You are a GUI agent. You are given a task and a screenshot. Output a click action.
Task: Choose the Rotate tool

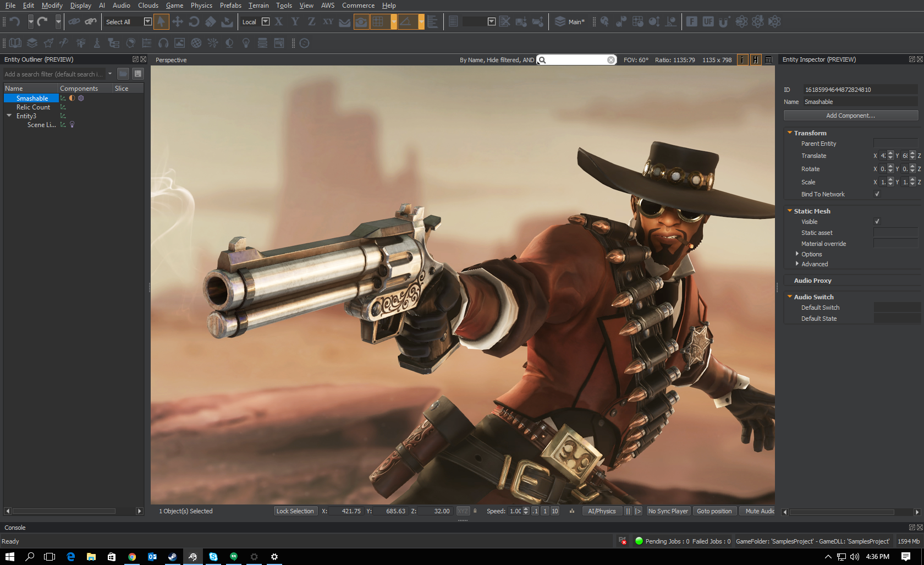pyautogui.click(x=194, y=22)
